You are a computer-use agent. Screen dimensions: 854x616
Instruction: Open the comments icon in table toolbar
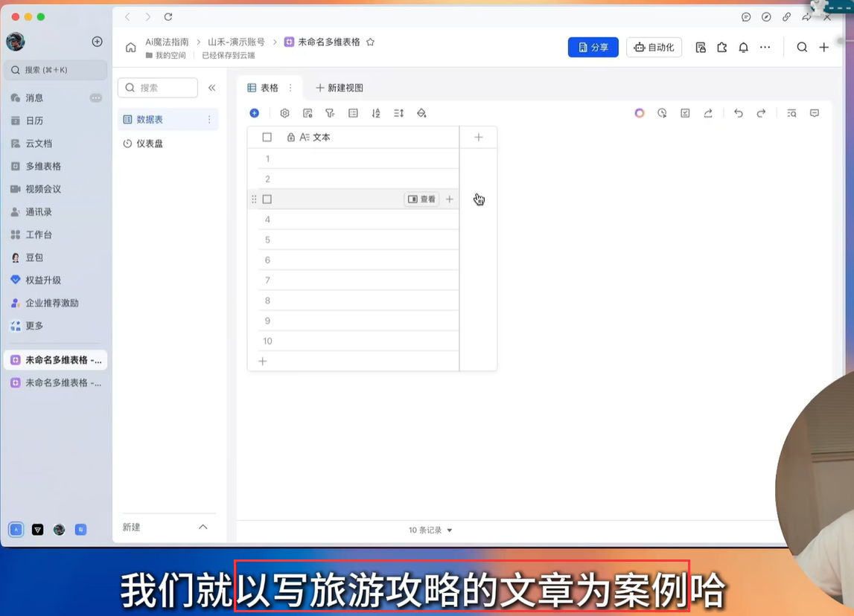[x=815, y=113]
